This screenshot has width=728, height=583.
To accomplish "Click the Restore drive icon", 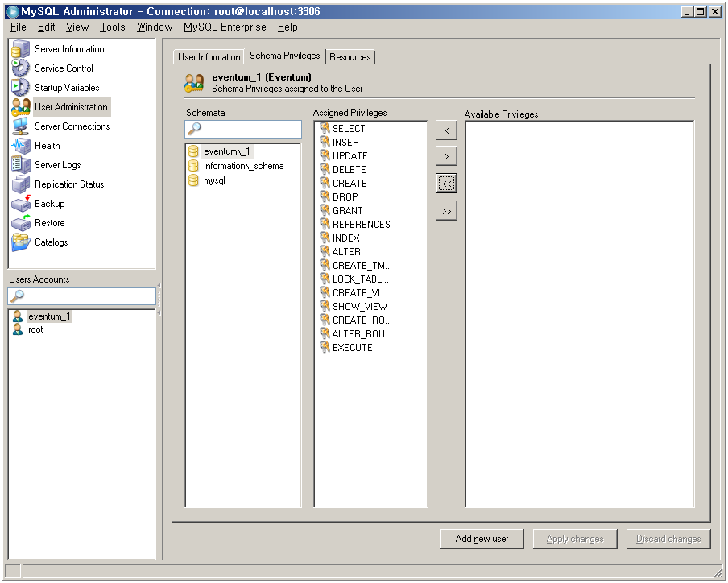I will pos(20,223).
